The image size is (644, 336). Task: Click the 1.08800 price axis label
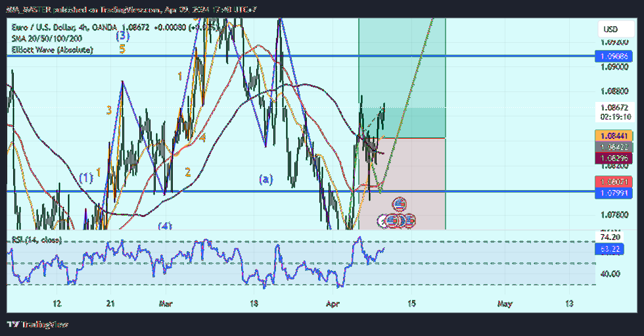[614, 91]
